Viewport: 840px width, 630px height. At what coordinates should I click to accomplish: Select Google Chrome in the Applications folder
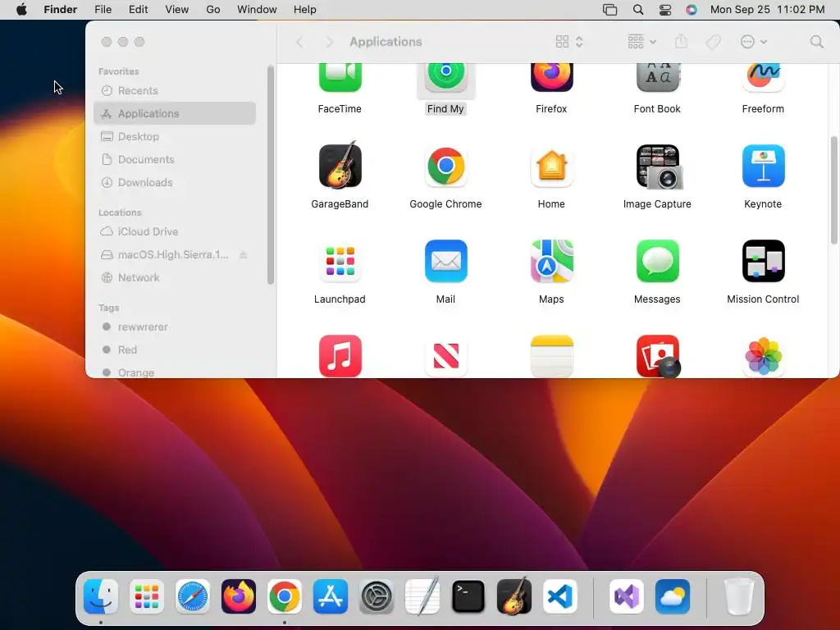click(445, 166)
